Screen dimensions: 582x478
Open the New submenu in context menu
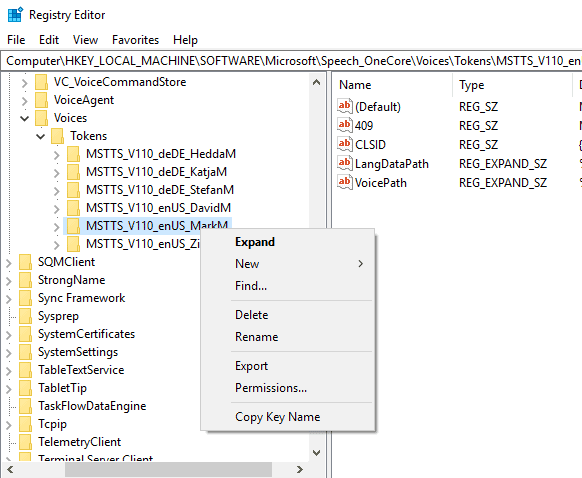288,264
